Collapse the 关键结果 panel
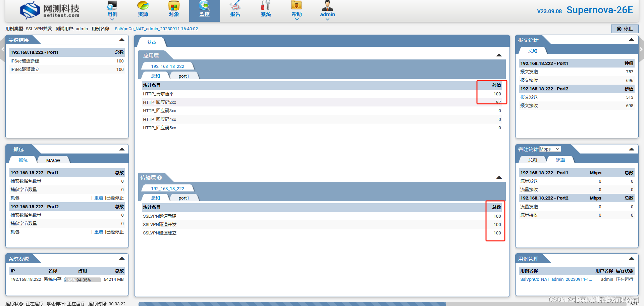The width and height of the screenshot is (644, 306). click(x=122, y=40)
